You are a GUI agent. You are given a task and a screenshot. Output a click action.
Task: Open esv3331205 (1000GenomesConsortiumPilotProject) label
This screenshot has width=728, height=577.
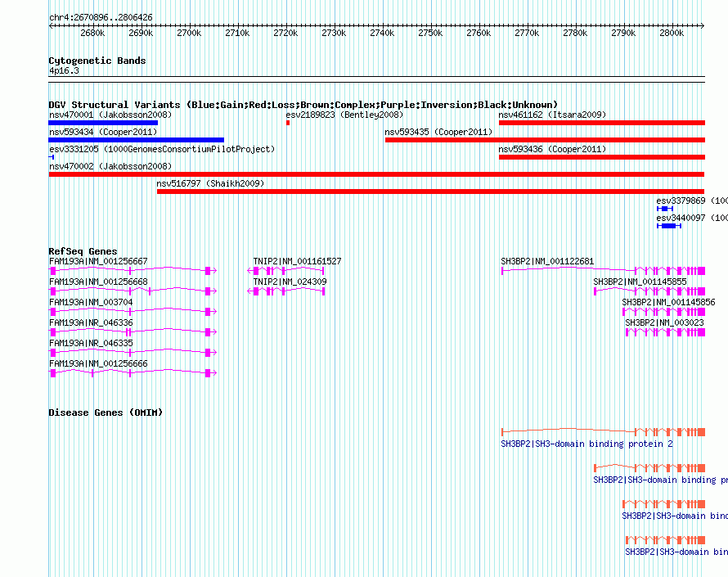pyautogui.click(x=162, y=149)
